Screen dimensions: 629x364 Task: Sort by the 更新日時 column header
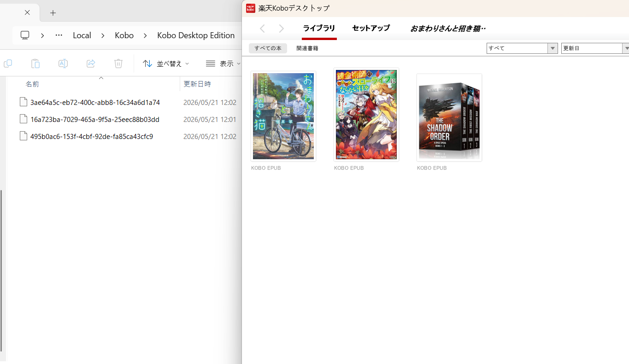(x=197, y=84)
